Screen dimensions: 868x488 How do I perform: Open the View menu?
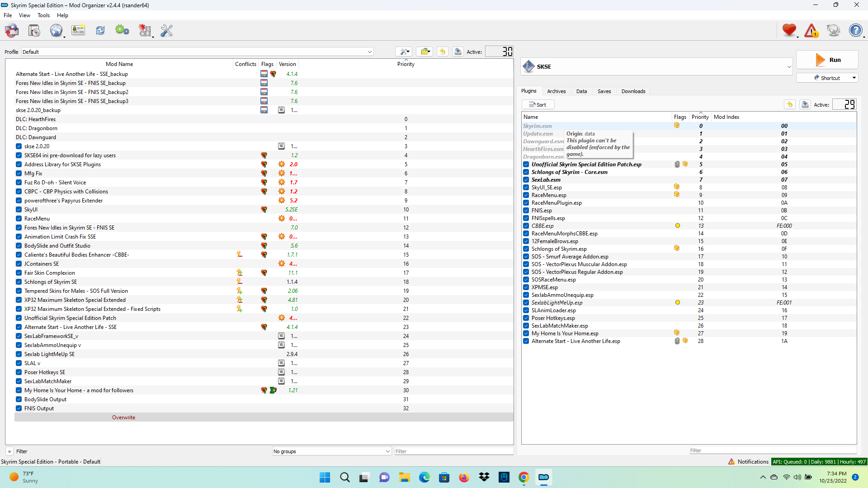24,15
